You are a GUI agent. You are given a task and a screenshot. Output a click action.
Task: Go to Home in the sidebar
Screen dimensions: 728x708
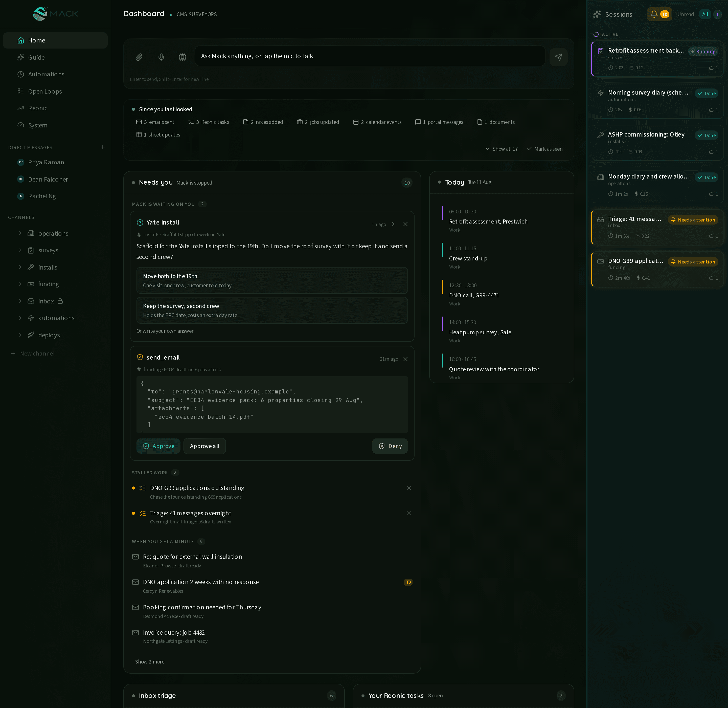(x=55, y=40)
